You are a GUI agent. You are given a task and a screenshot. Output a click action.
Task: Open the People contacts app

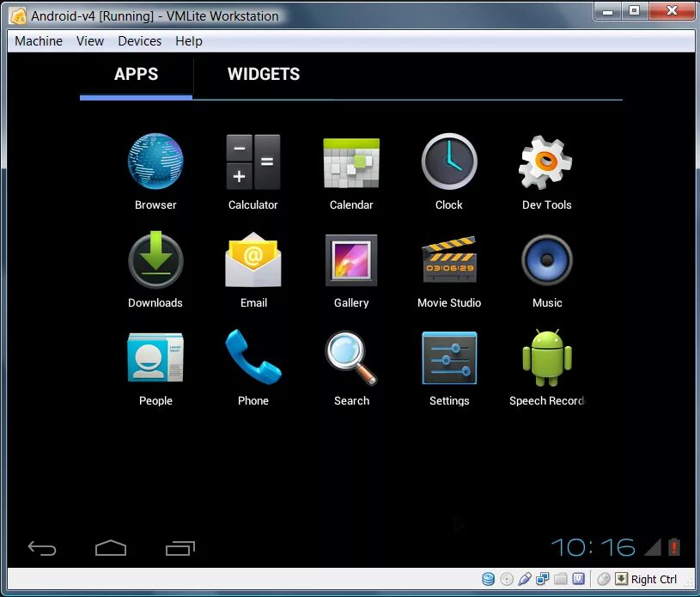tap(155, 357)
